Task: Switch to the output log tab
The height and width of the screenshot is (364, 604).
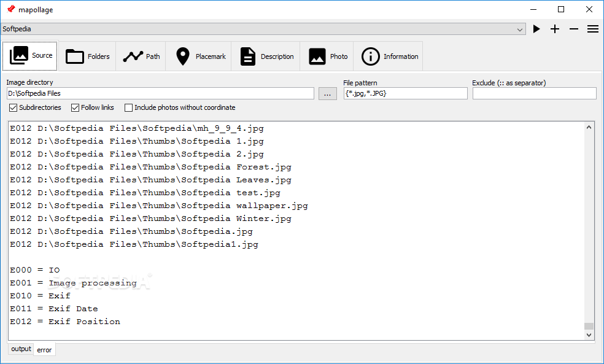Action: point(21,349)
